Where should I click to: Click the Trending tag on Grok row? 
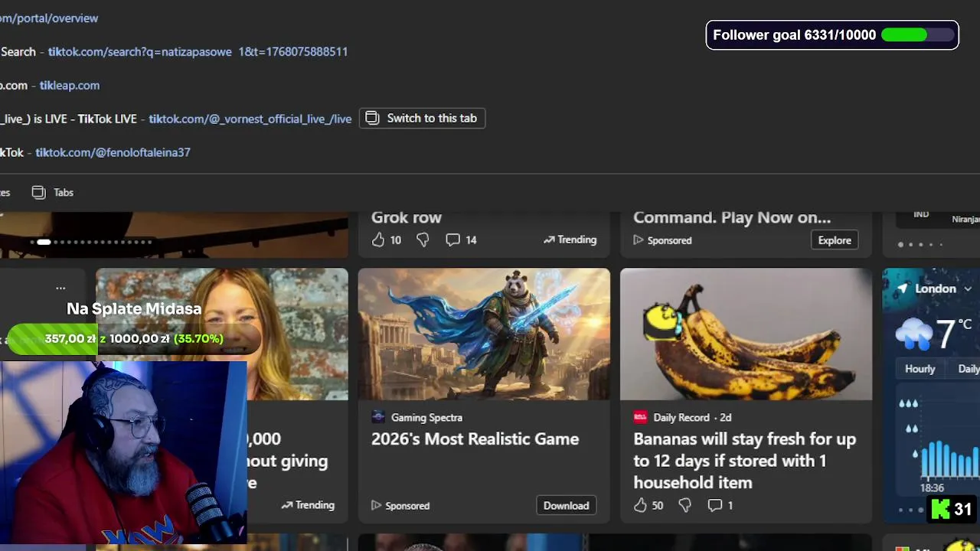click(x=570, y=240)
